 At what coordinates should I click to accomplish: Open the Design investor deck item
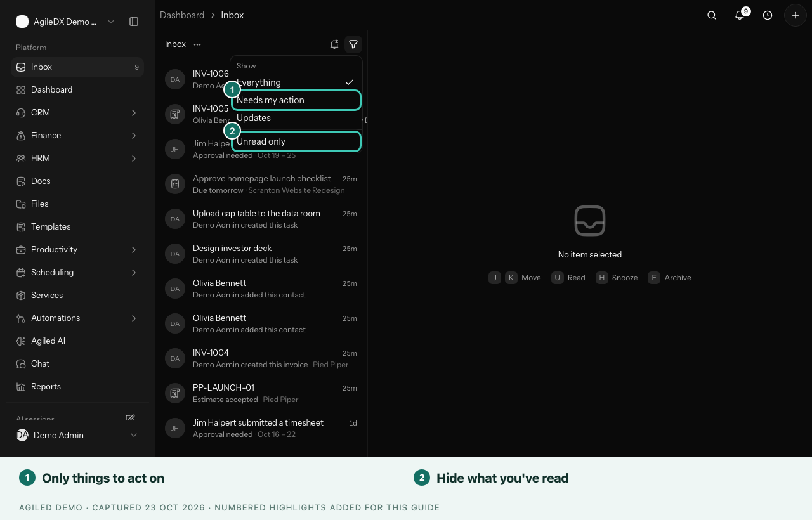[x=261, y=254]
